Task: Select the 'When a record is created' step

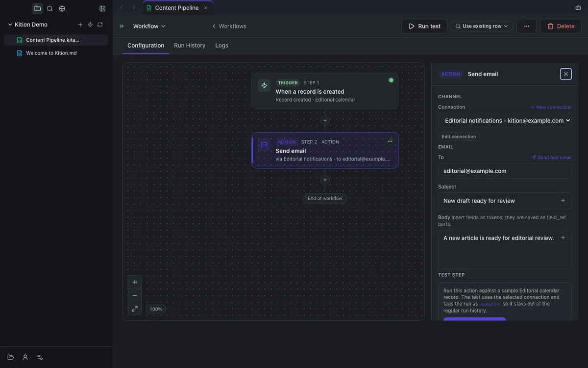Action: coord(325,91)
